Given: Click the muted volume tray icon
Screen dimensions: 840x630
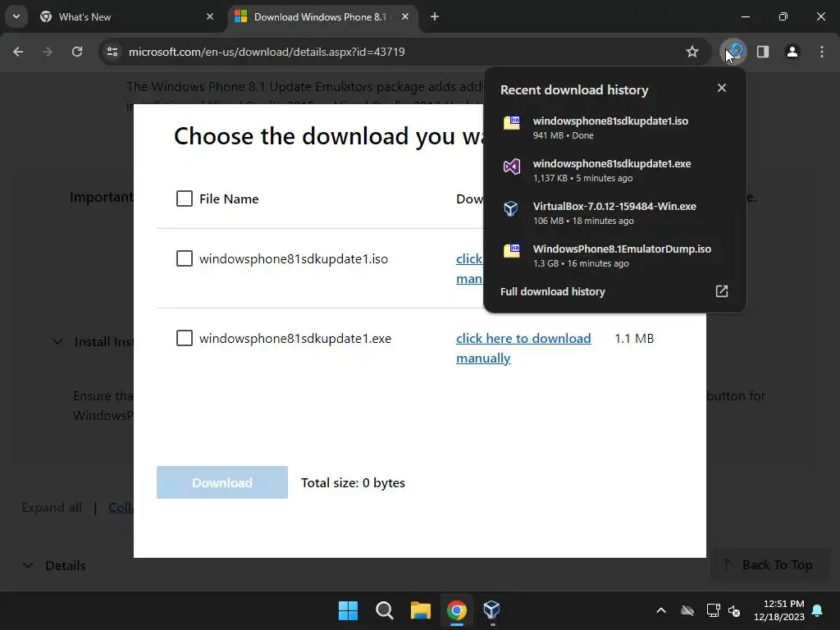Looking at the screenshot, I should coord(734,610).
